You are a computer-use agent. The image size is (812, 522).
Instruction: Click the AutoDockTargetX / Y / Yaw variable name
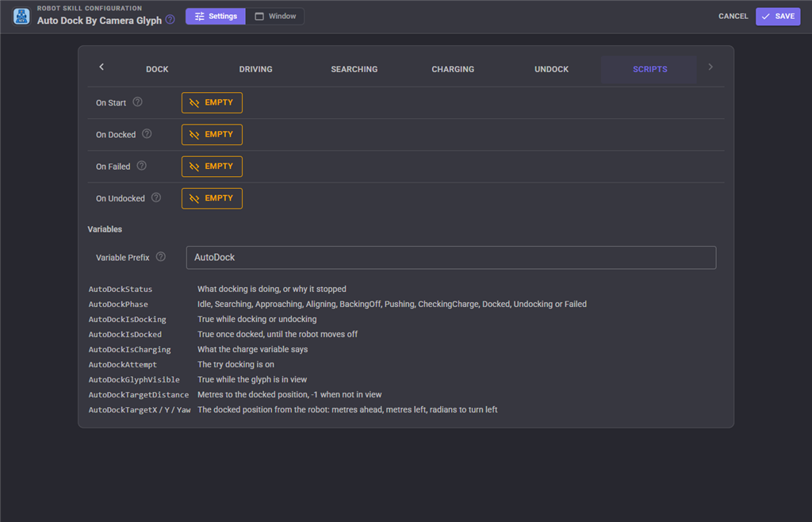(x=140, y=409)
